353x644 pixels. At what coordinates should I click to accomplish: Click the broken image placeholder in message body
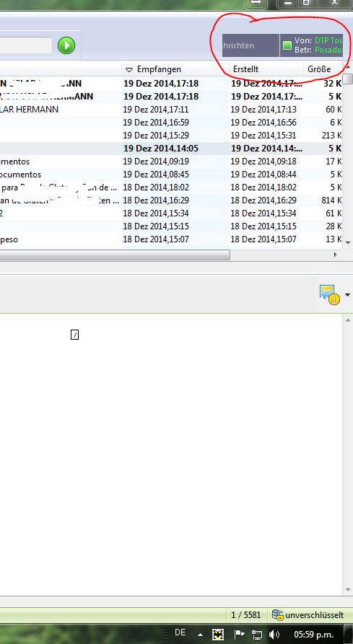coord(74,335)
